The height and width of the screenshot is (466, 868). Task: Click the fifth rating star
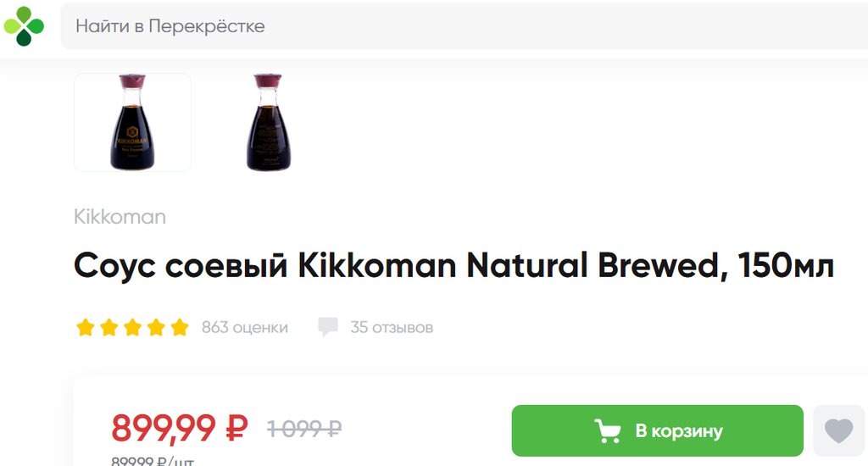click(180, 328)
